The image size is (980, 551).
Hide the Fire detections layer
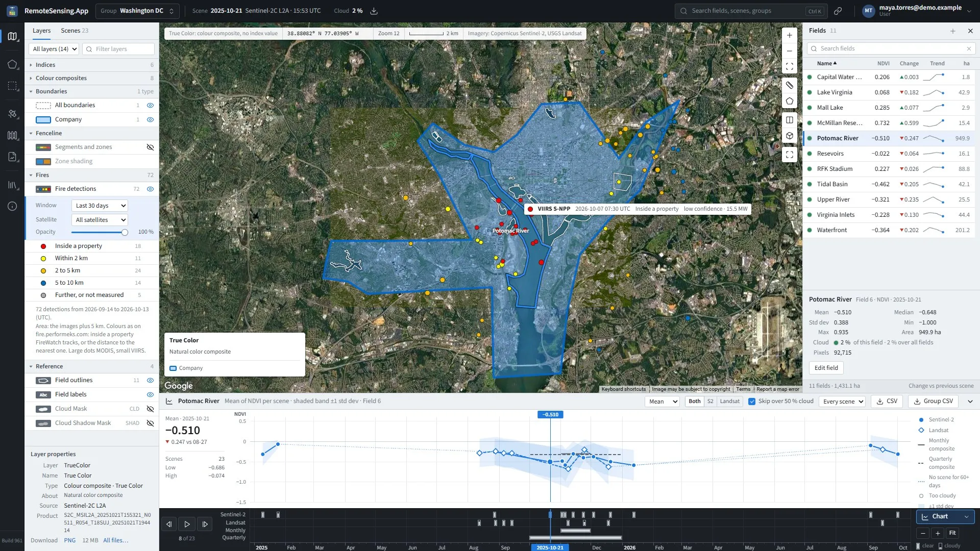150,189
